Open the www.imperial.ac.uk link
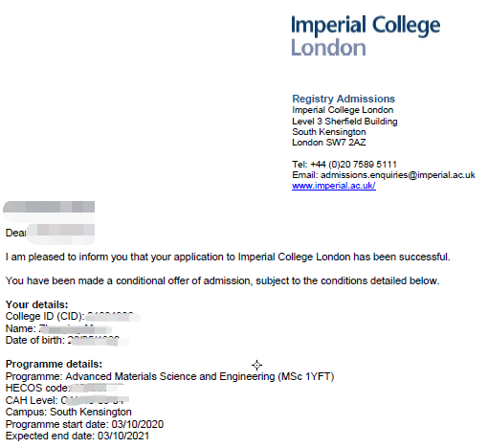The height and width of the screenshot is (448, 488). tap(334, 186)
